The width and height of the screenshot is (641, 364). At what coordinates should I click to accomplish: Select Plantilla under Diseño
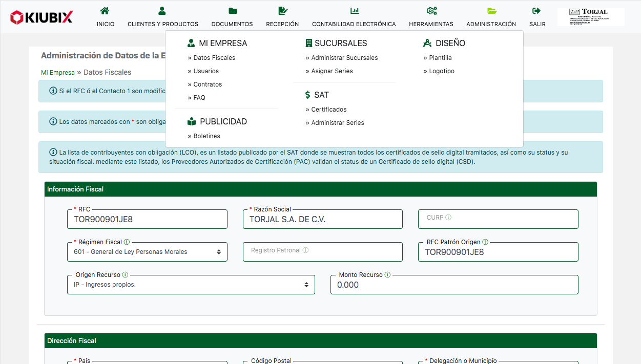(440, 58)
